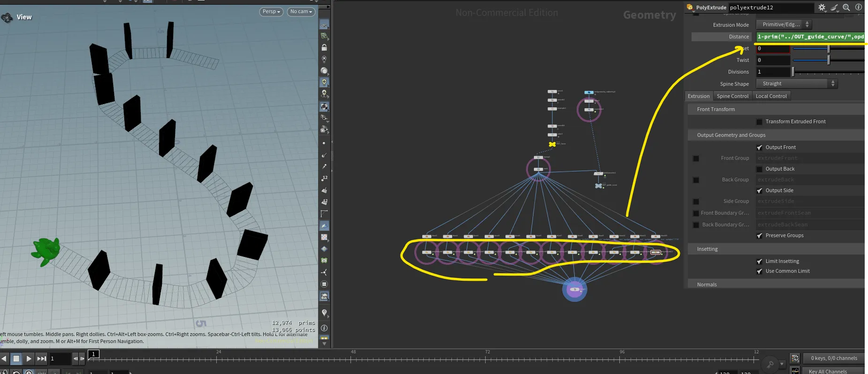Click the Twist value field
The height and width of the screenshot is (374, 868).
point(773,60)
